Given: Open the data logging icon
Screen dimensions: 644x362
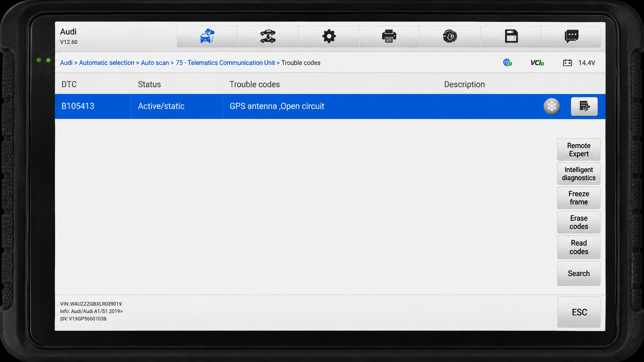Looking at the screenshot, I should (x=450, y=36).
